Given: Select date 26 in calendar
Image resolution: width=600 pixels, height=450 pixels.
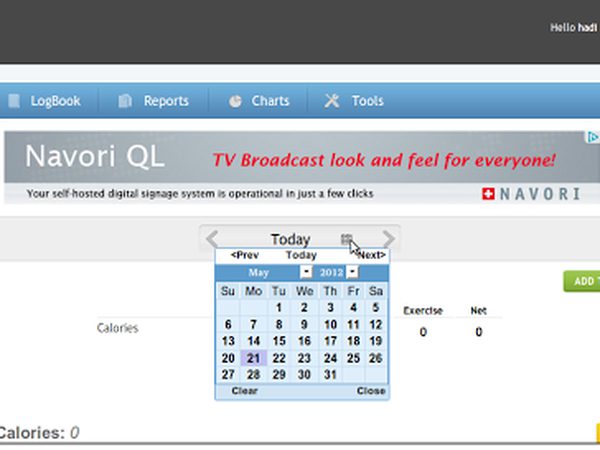Looking at the screenshot, I should click(x=376, y=358).
